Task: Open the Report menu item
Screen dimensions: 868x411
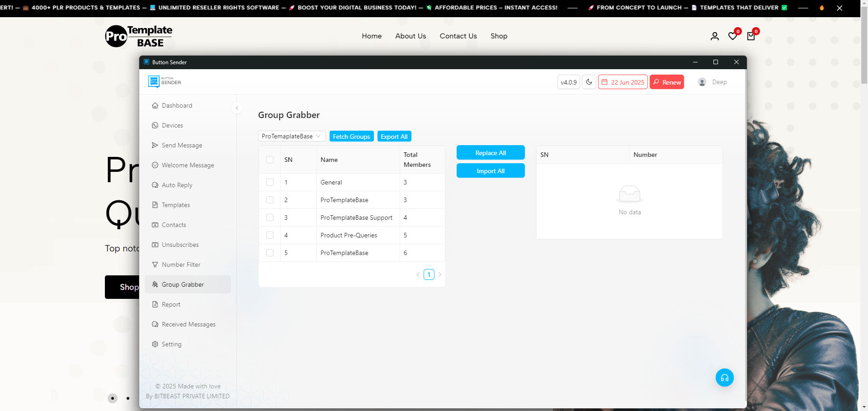Action: 188,304
